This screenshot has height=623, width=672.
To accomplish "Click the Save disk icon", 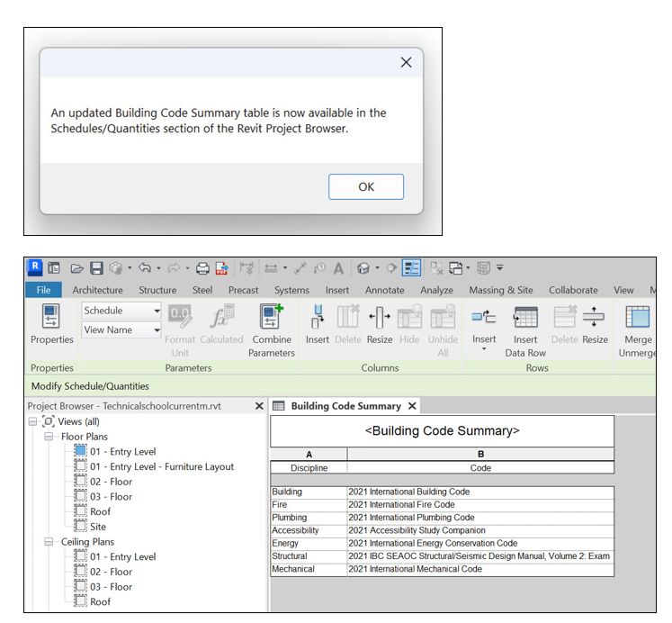I will point(96,268).
